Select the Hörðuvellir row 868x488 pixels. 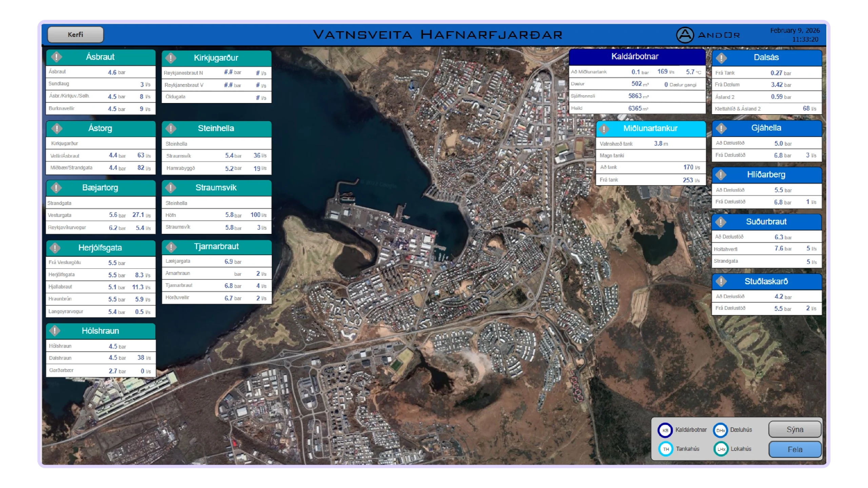(217, 298)
